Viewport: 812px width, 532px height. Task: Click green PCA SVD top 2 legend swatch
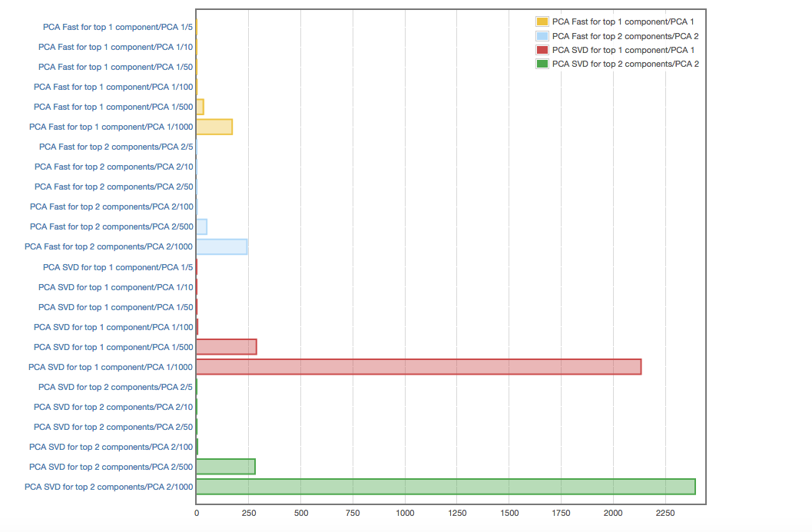coord(542,64)
